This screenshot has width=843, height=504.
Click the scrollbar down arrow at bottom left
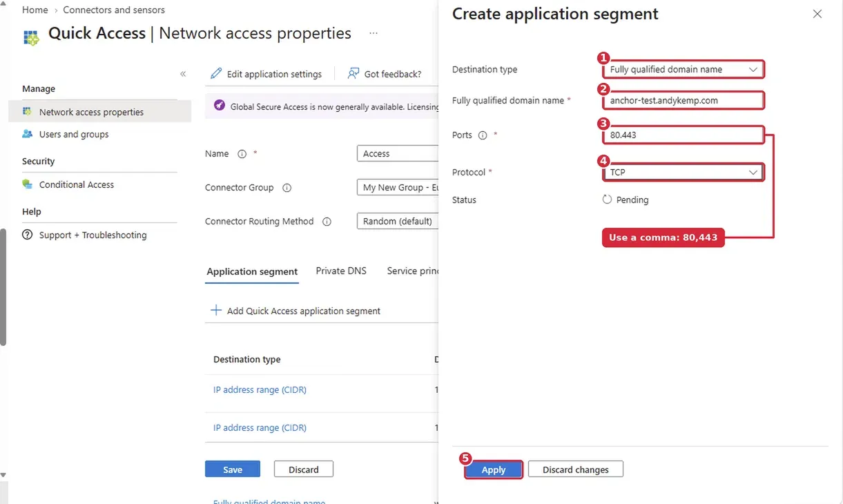pos(3,475)
